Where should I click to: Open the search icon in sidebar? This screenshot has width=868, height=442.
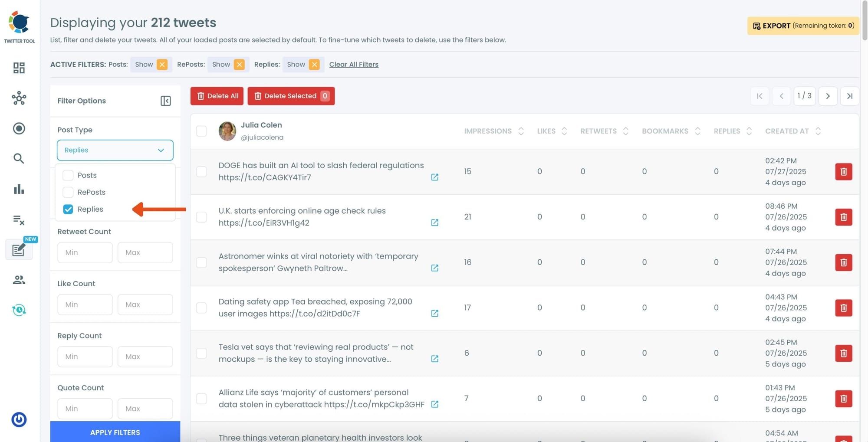click(19, 158)
